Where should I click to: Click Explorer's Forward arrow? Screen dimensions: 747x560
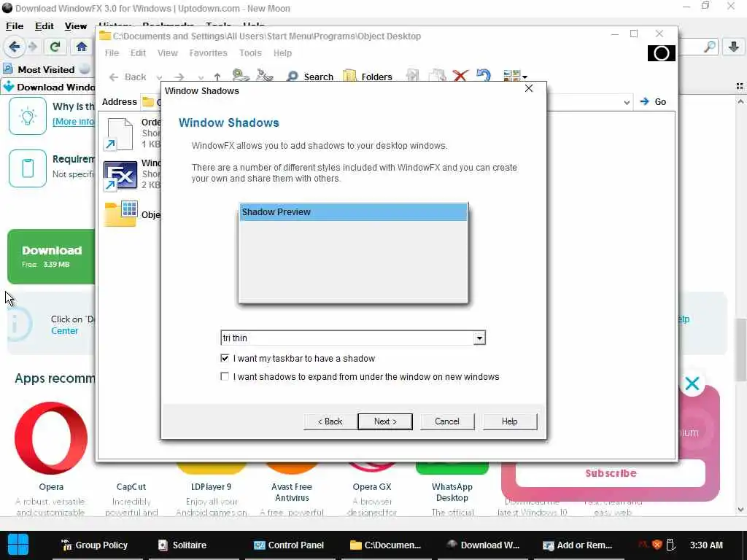click(x=179, y=77)
